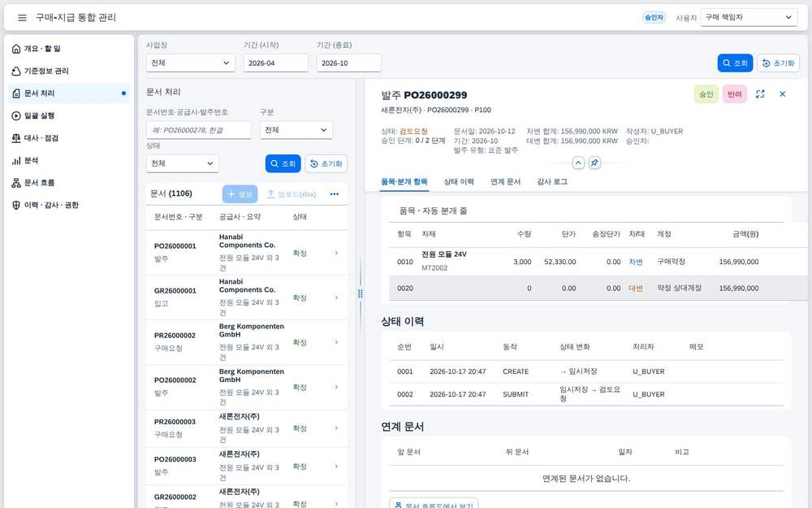The image size is (812, 508).
Task: Switch to 감사 로그 tab
Action: [x=552, y=182]
